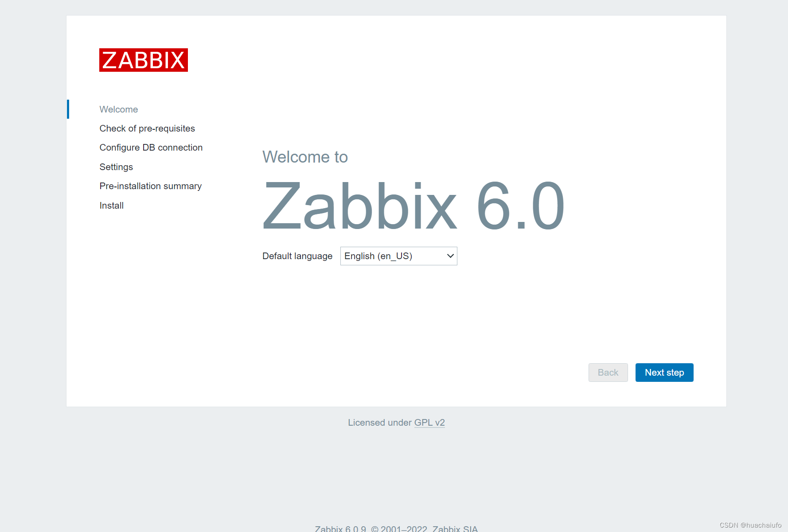Open the Default language dropdown
Screen dimensions: 788x532
398,256
